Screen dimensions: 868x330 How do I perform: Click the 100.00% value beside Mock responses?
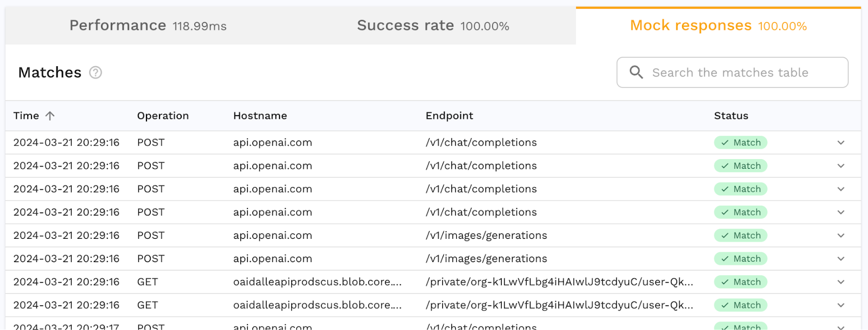click(x=782, y=26)
